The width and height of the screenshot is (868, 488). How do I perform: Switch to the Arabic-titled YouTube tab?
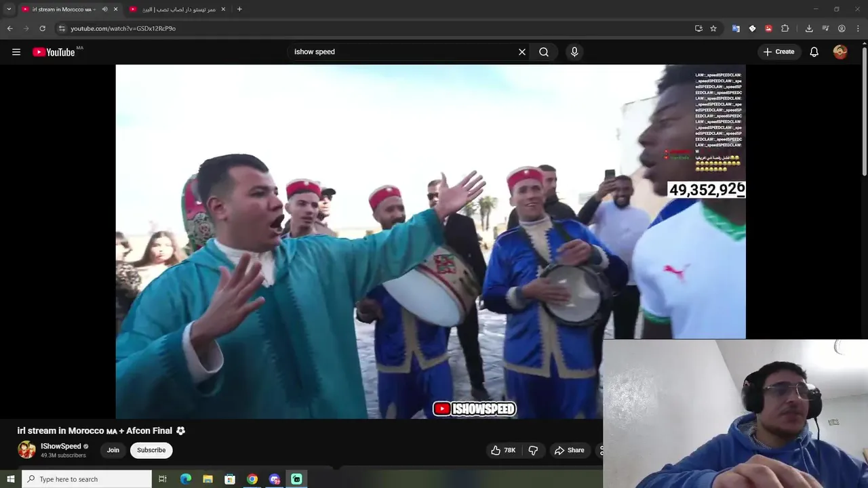coord(178,9)
